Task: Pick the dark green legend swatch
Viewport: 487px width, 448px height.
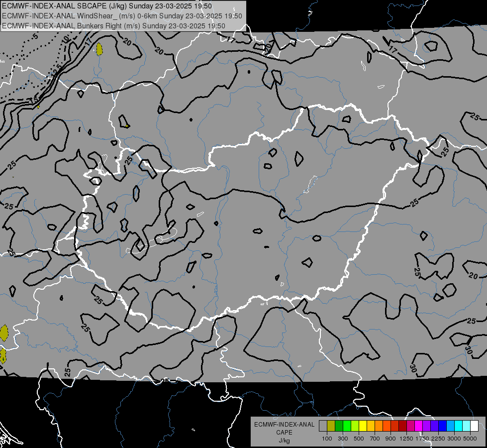Action: [x=339, y=426]
